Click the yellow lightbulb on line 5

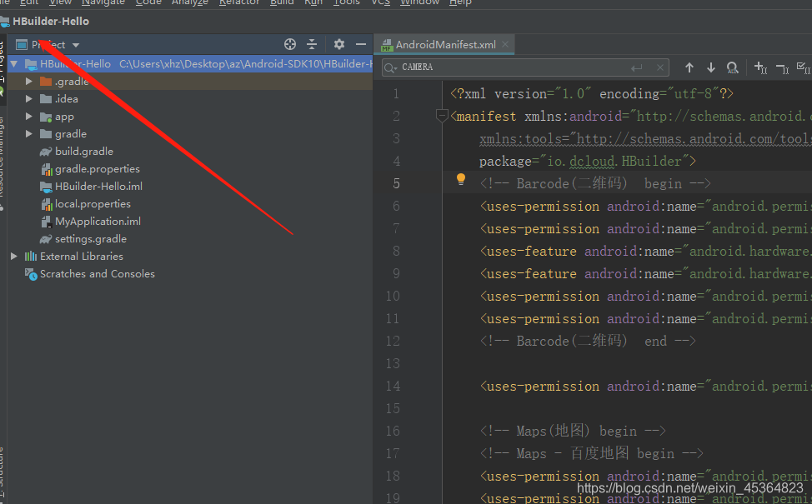coord(461,180)
